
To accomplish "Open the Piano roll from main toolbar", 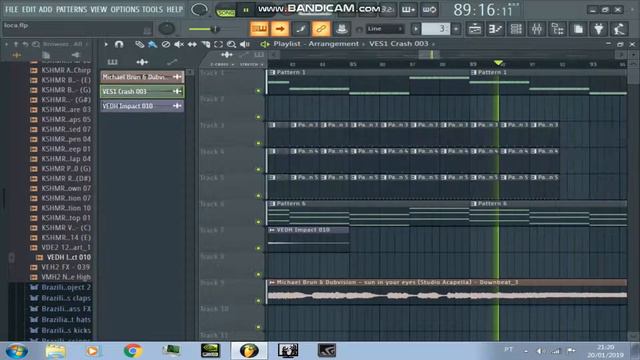I will pyautogui.click(x=496, y=29).
